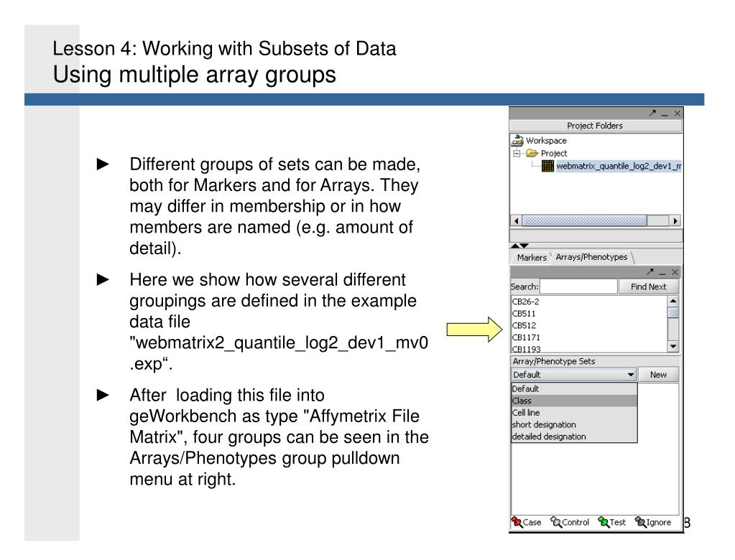This screenshot has width=735, height=560.
Task: Select the Project tree label
Action: pos(554,153)
